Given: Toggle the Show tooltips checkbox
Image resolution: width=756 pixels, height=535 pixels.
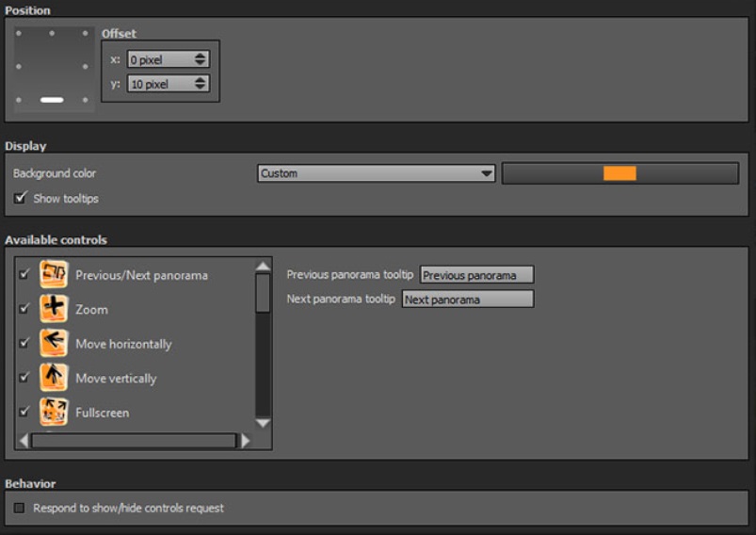Looking at the screenshot, I should coord(20,198).
